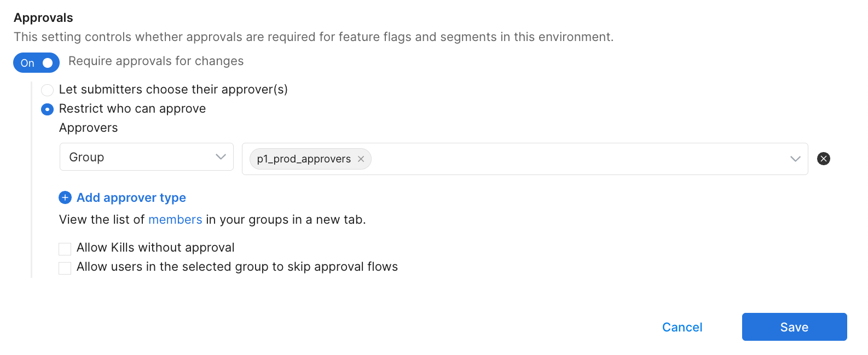
Task: Click the 'Add approver type' link text
Action: tap(131, 197)
